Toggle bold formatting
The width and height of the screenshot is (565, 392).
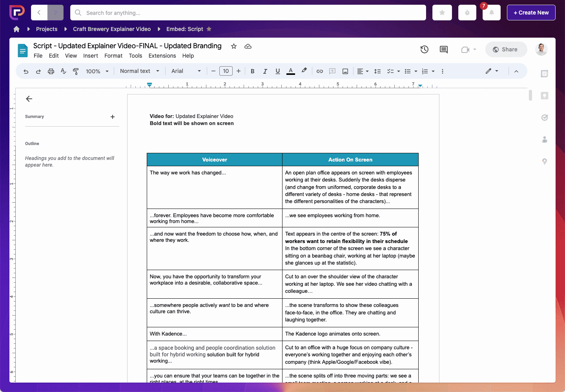253,71
